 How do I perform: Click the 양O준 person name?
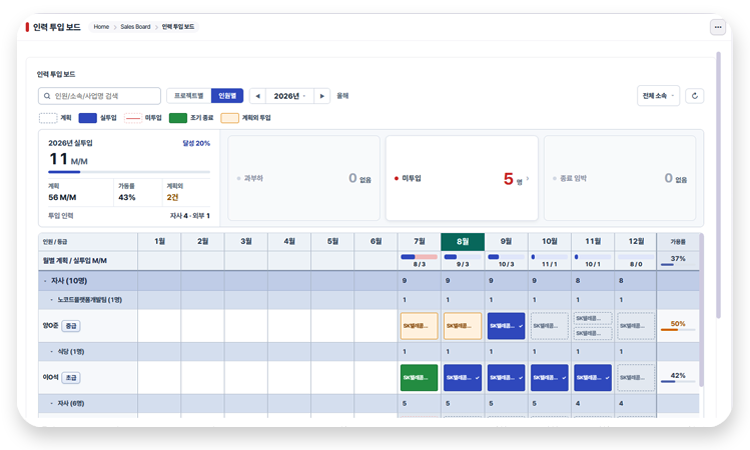(x=50, y=326)
